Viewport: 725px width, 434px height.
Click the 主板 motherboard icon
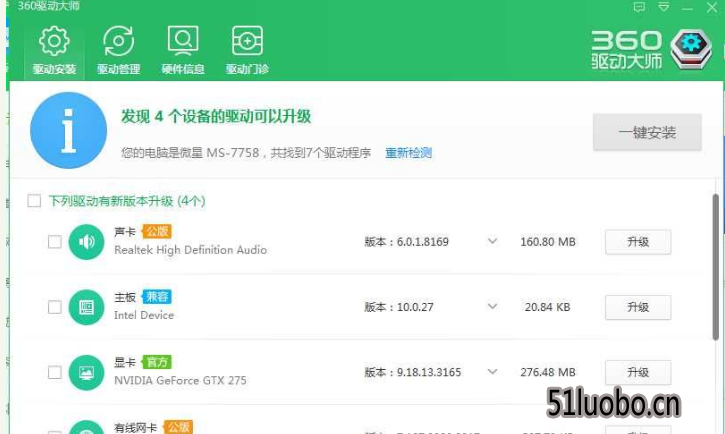point(86,307)
